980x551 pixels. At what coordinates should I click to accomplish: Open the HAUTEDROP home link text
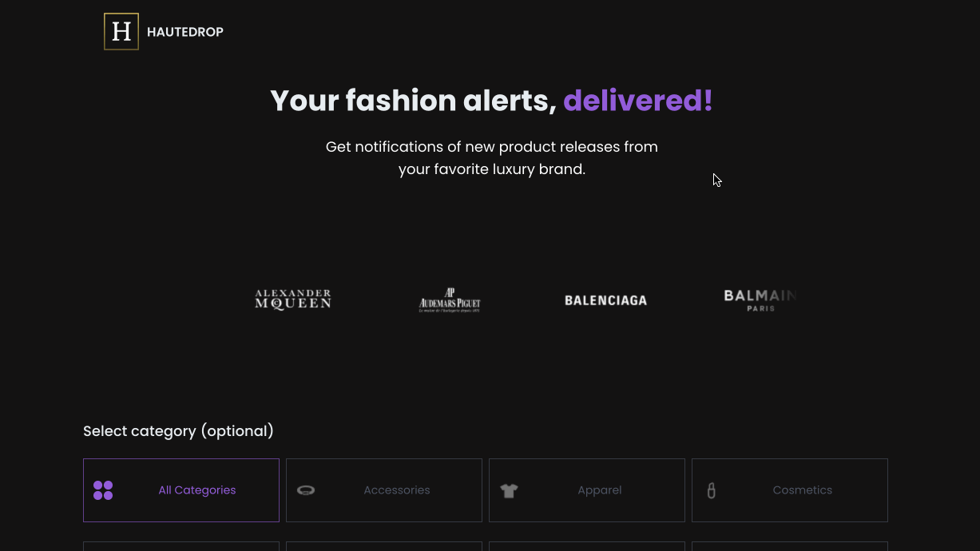coord(185,32)
